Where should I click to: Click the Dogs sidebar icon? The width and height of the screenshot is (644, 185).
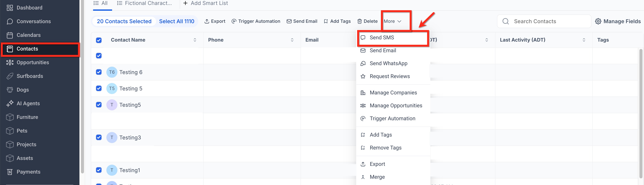(10, 90)
